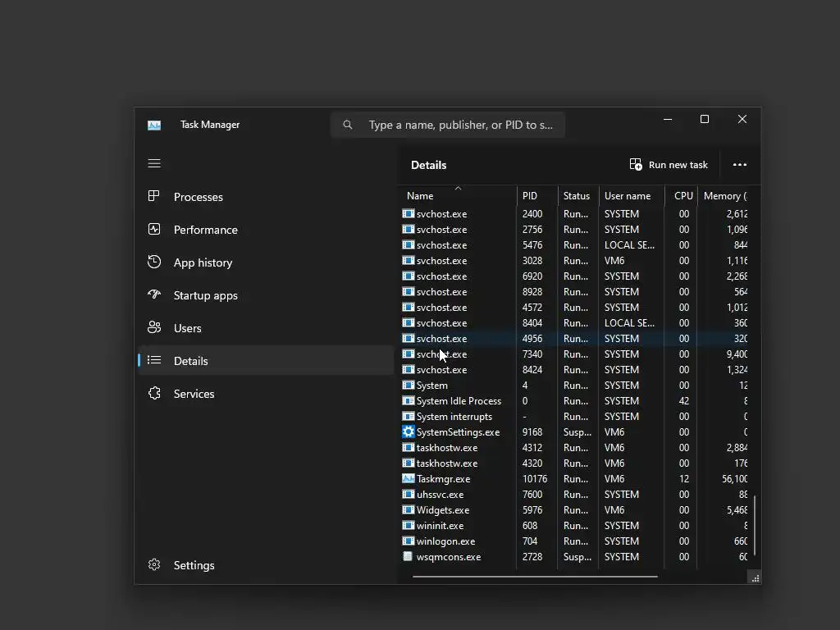Click the Processes sidebar icon
Image resolution: width=840 pixels, height=630 pixels.
pos(153,196)
